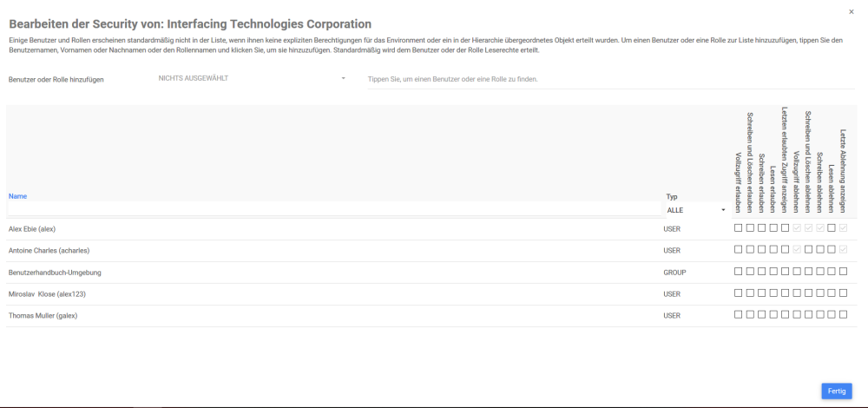Enable Vollzugriff erlauben for Alex Ebie
868x408 pixels.
click(738, 228)
